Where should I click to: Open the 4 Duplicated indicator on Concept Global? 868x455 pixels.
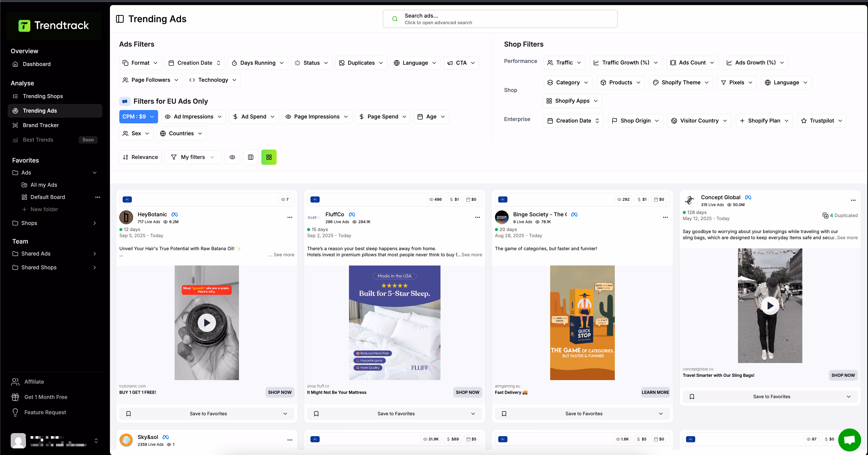(840, 216)
